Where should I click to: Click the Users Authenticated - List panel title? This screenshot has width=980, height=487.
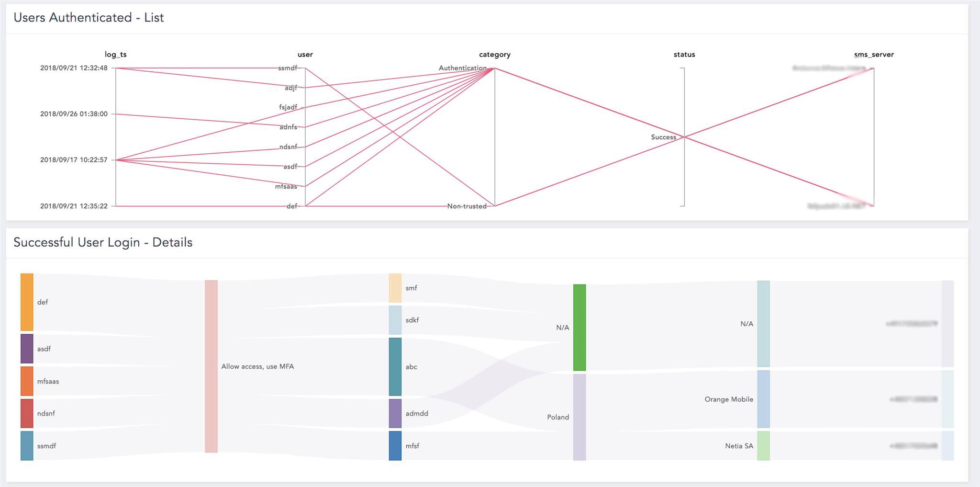coord(89,18)
